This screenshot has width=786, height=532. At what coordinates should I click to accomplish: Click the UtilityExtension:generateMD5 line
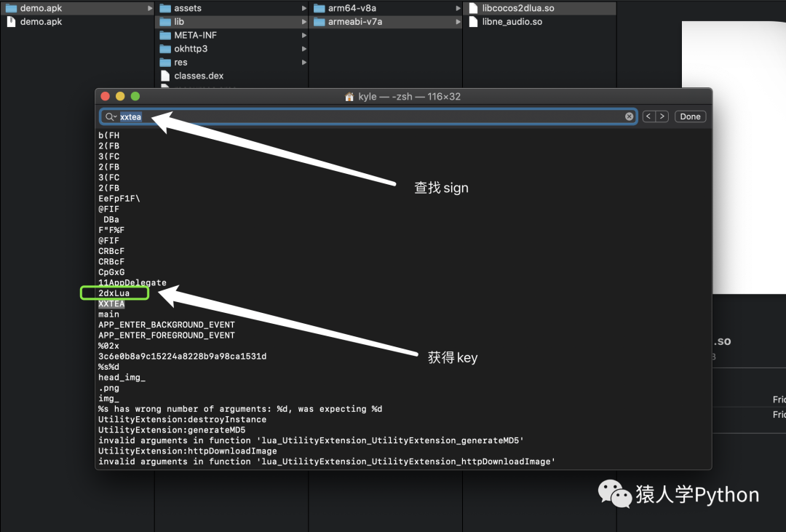click(x=172, y=430)
